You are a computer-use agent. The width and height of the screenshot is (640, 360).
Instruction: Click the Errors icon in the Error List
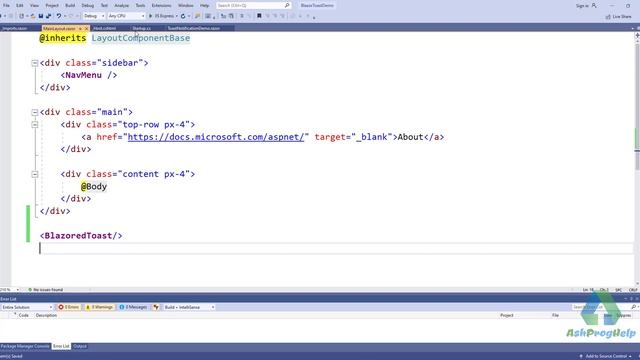61,307
